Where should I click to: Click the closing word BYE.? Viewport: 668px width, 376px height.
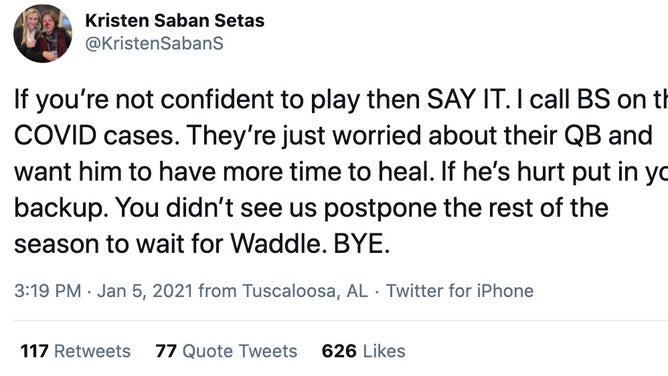(x=362, y=244)
